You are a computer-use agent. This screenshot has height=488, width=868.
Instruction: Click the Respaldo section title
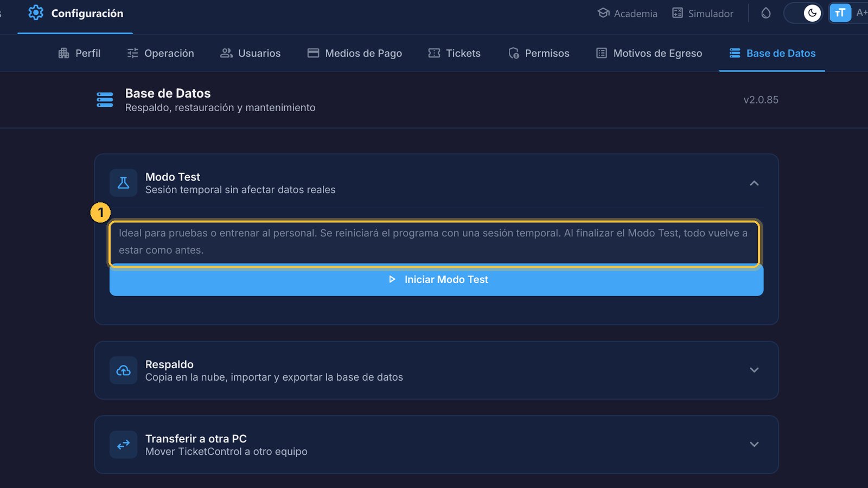tap(169, 364)
